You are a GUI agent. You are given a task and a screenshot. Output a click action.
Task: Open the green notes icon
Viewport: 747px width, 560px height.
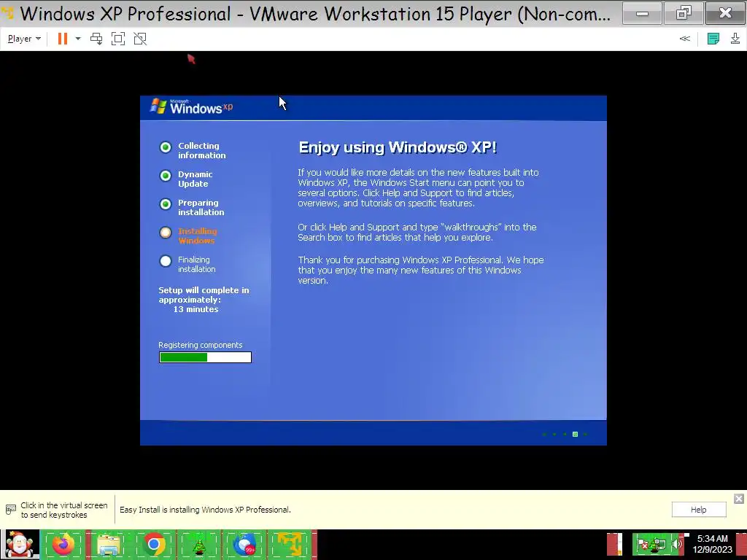pyautogui.click(x=713, y=39)
